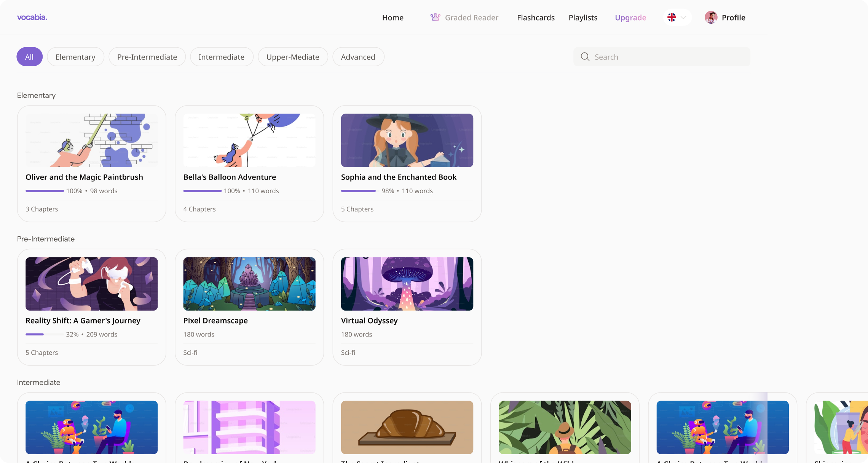Click Reality Shift: A Gamer's Journey title
The height and width of the screenshot is (463, 868).
pos(83,321)
